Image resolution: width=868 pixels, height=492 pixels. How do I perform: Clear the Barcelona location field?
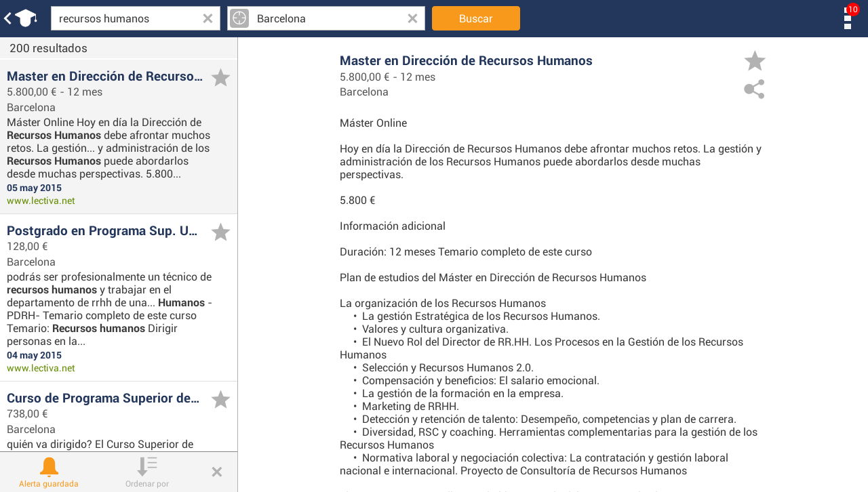click(x=412, y=18)
